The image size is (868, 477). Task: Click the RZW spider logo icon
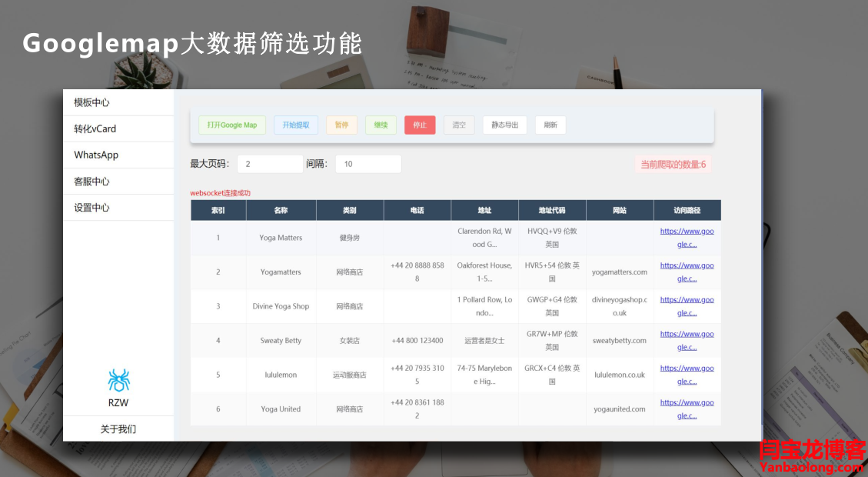point(118,380)
